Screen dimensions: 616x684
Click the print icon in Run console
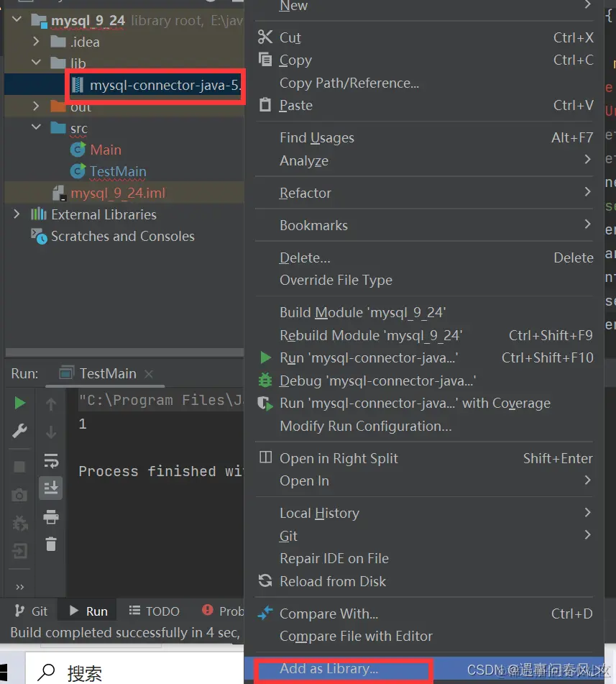coord(51,516)
